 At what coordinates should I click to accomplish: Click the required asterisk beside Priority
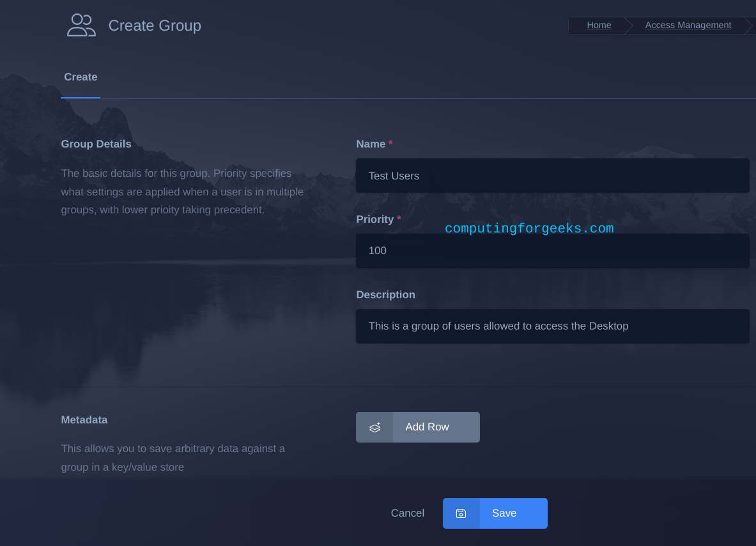[x=399, y=219]
